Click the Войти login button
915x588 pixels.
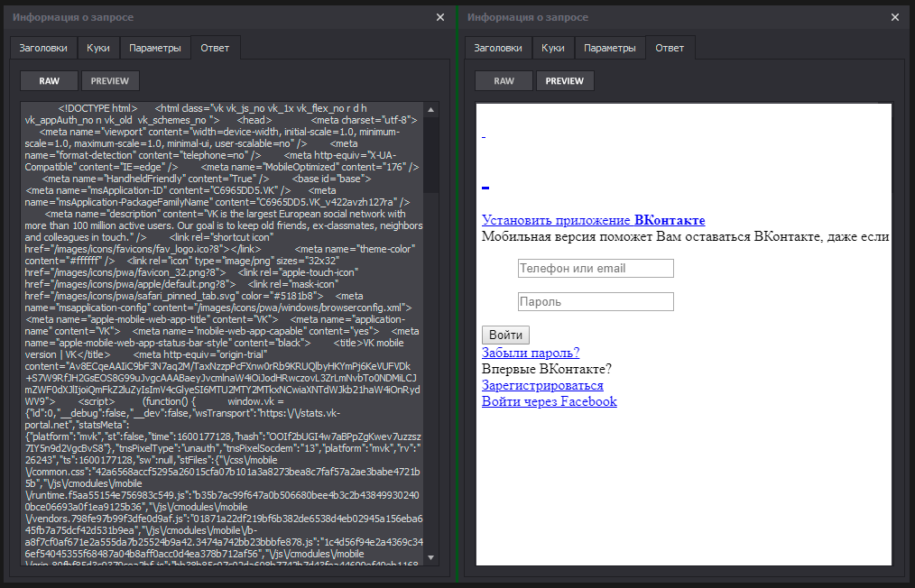tap(505, 335)
